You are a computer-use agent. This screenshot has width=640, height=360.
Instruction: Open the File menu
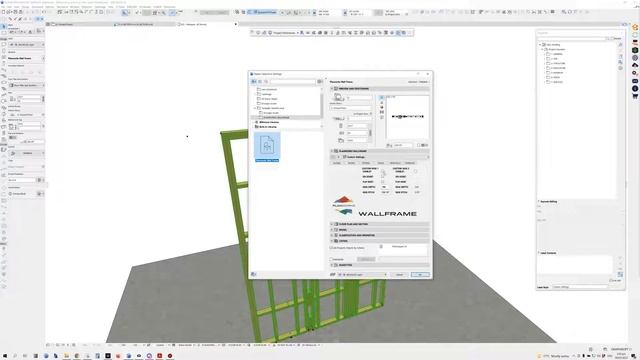[4, 7]
